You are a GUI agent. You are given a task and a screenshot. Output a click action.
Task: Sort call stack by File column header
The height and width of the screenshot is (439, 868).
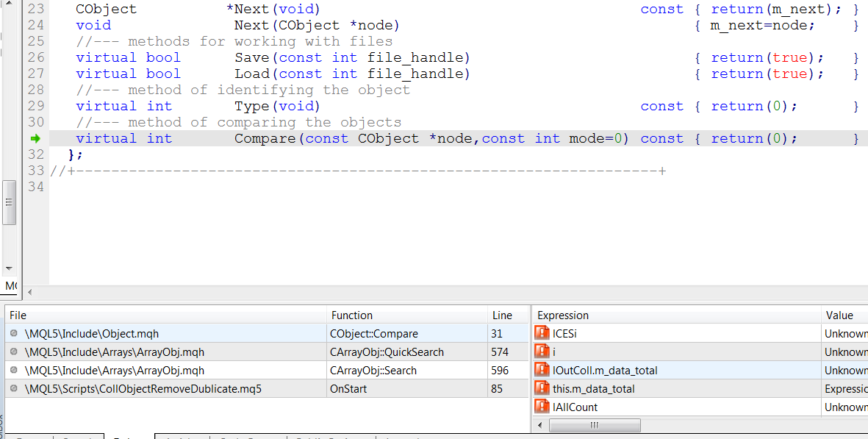(165, 315)
